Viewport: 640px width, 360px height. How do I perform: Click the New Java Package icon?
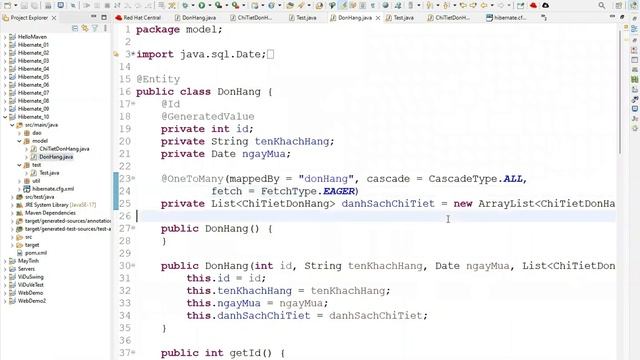pos(255,5)
